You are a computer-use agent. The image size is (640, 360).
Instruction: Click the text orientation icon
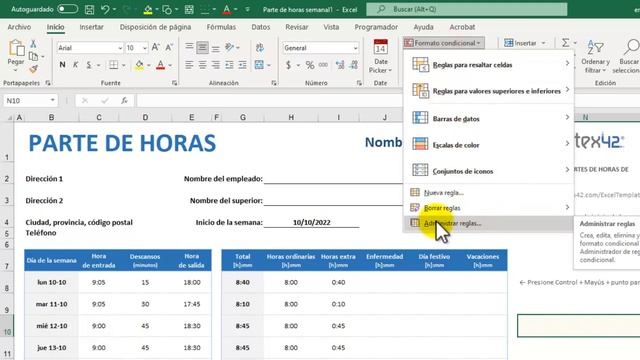[230, 47]
